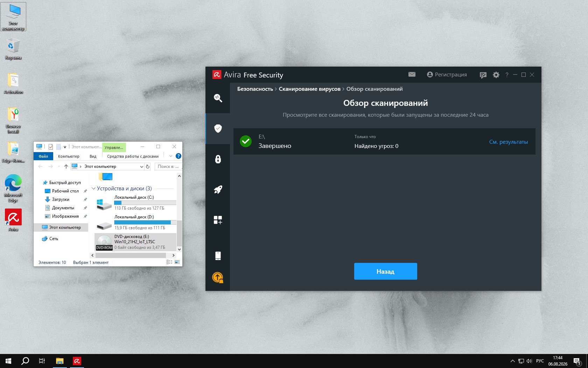The width and height of the screenshot is (588, 368).
Task: Click the orange upgrade icon in Avira sidebar
Action: [x=218, y=278]
